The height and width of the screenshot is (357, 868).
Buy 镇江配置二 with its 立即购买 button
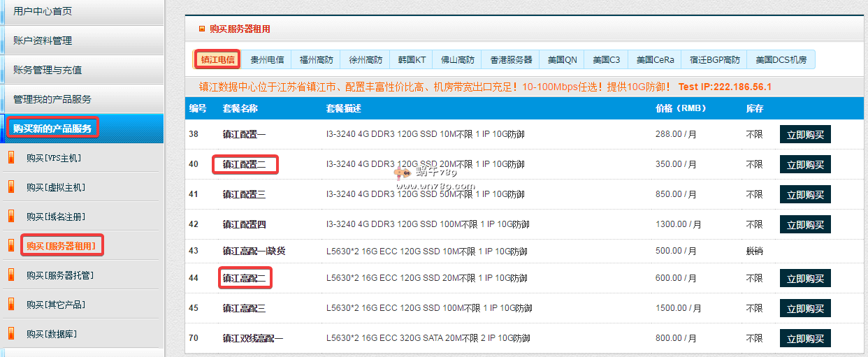pos(805,165)
